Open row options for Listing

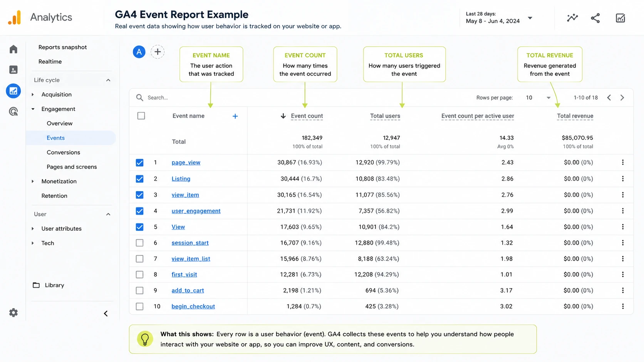coord(623,178)
